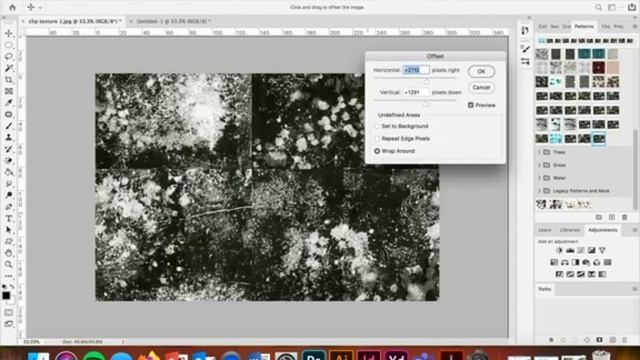Click the Vertical offset input field
The width and height of the screenshot is (640, 360).
[416, 92]
